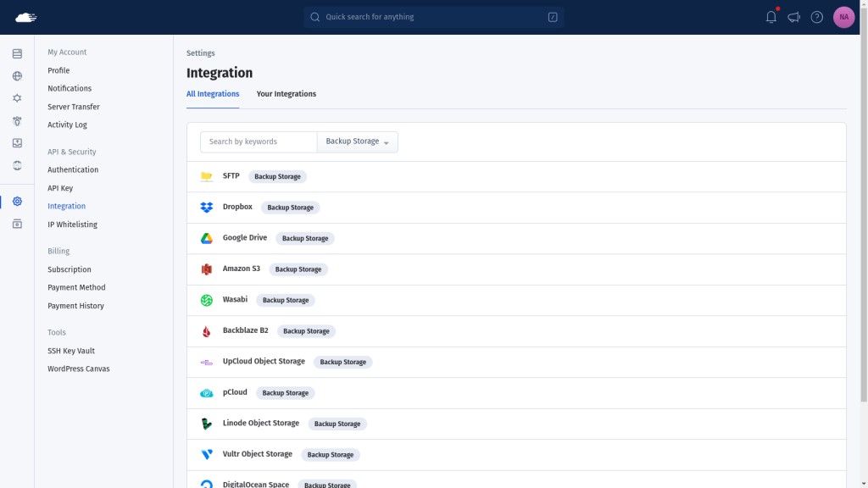Open the NA user avatar menu
The width and height of the screenshot is (868, 488).
pyautogui.click(x=843, y=17)
